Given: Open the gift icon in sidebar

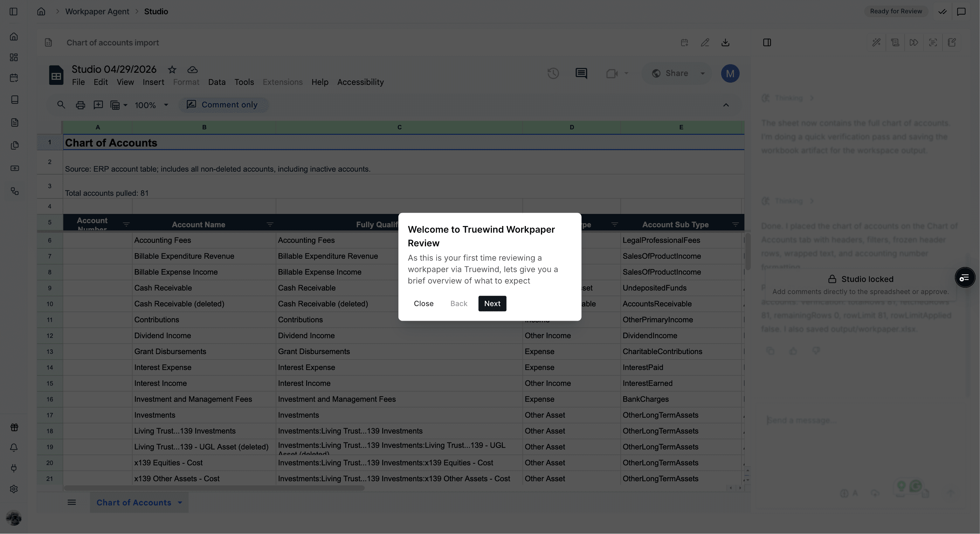Looking at the screenshot, I should point(14,427).
